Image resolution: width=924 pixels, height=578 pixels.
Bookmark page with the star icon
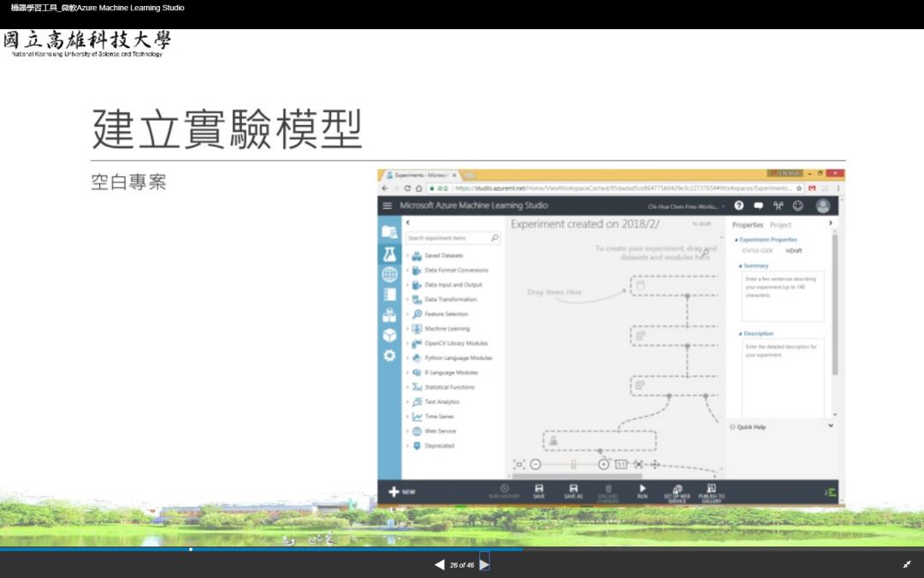799,188
